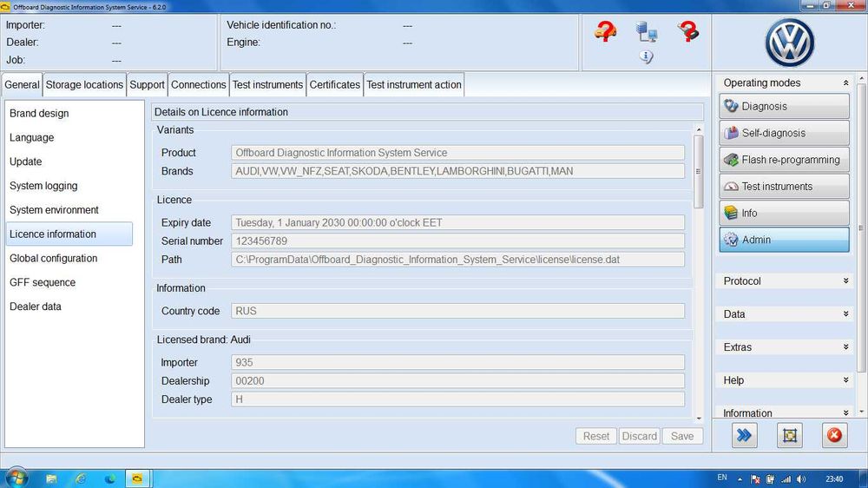The height and width of the screenshot is (488, 868).
Task: Expand the Help section
Action: [845, 380]
